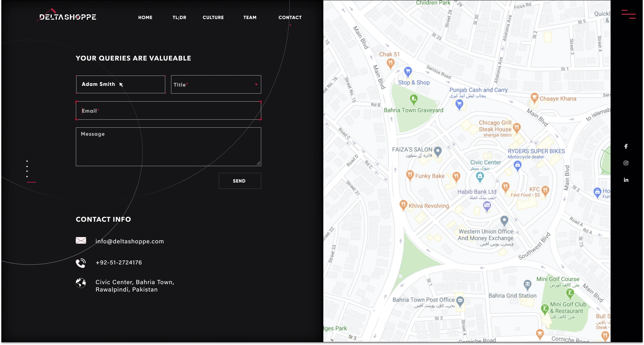The image size is (644, 345).
Task: Click the globe address icon
Action: coord(80,283)
